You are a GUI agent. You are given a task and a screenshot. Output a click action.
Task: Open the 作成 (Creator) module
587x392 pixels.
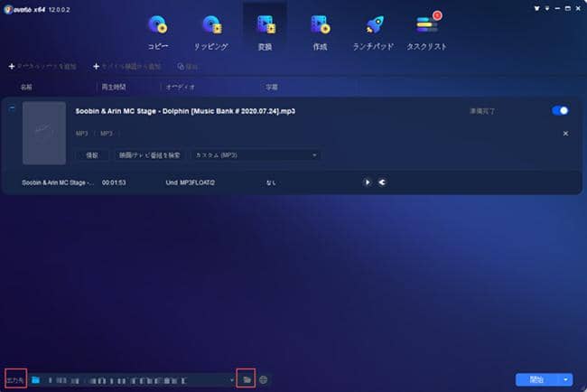319,30
